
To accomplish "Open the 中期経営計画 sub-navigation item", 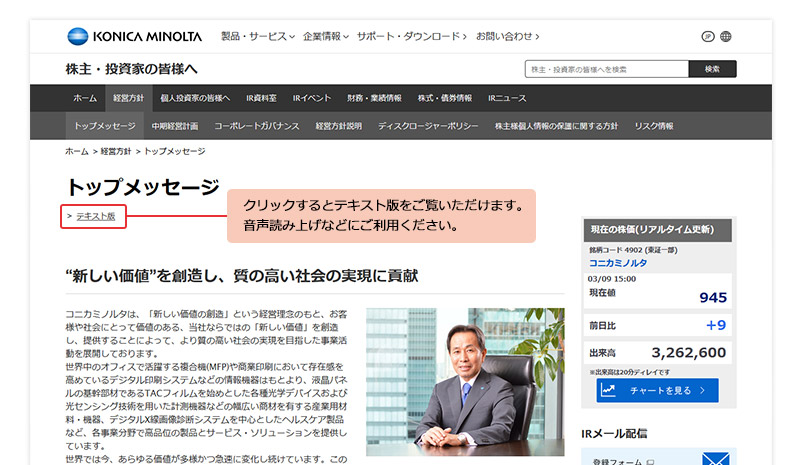I will pyautogui.click(x=174, y=126).
